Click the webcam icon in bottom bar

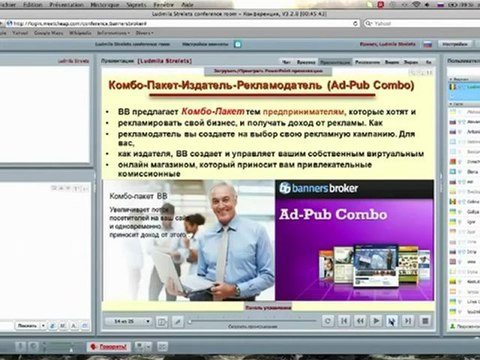pos(140,347)
